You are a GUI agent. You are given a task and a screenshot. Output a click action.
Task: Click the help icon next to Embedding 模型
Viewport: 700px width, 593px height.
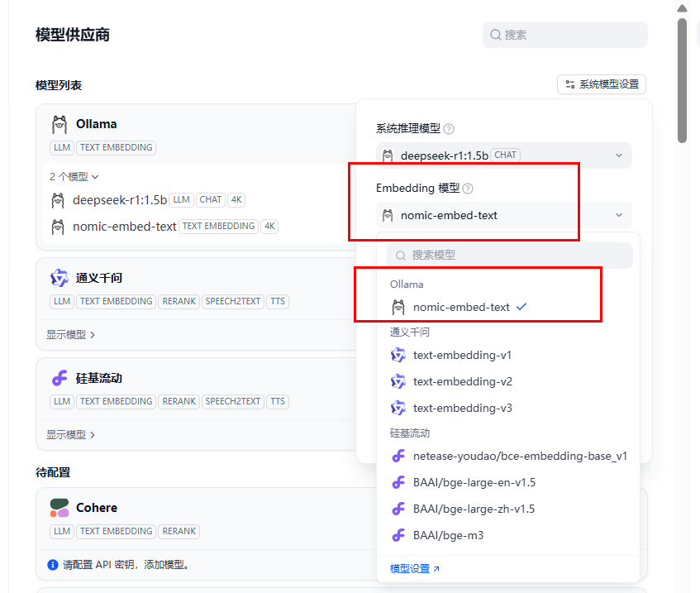click(x=468, y=189)
